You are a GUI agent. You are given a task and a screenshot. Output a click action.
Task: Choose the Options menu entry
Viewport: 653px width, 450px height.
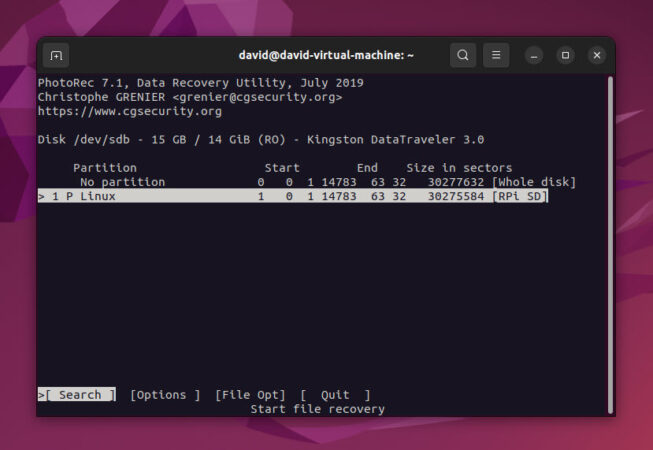click(165, 395)
